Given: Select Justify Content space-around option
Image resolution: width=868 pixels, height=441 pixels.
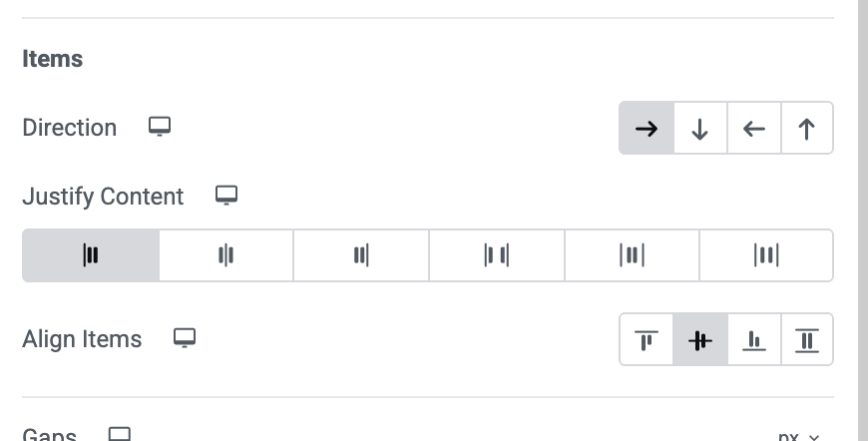Looking at the screenshot, I should (x=632, y=255).
